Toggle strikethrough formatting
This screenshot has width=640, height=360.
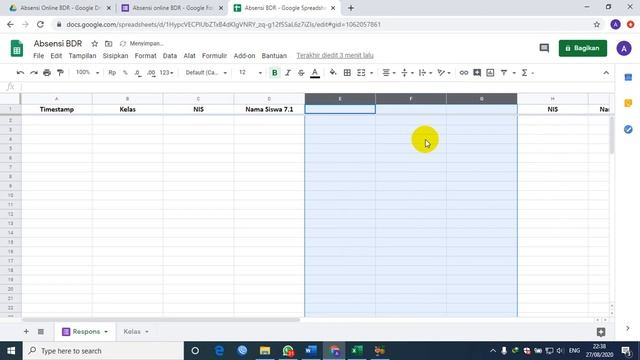301,73
